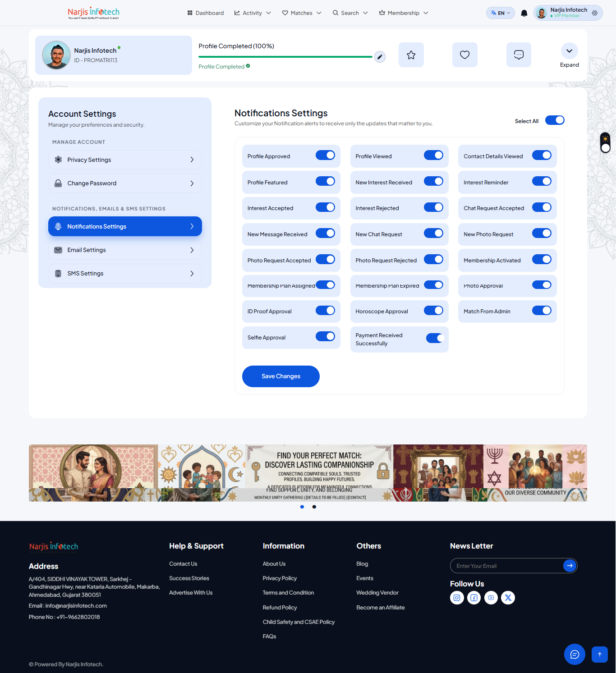Toggle the Horoscope Approval switch
The image size is (616, 673).
pyautogui.click(x=433, y=311)
